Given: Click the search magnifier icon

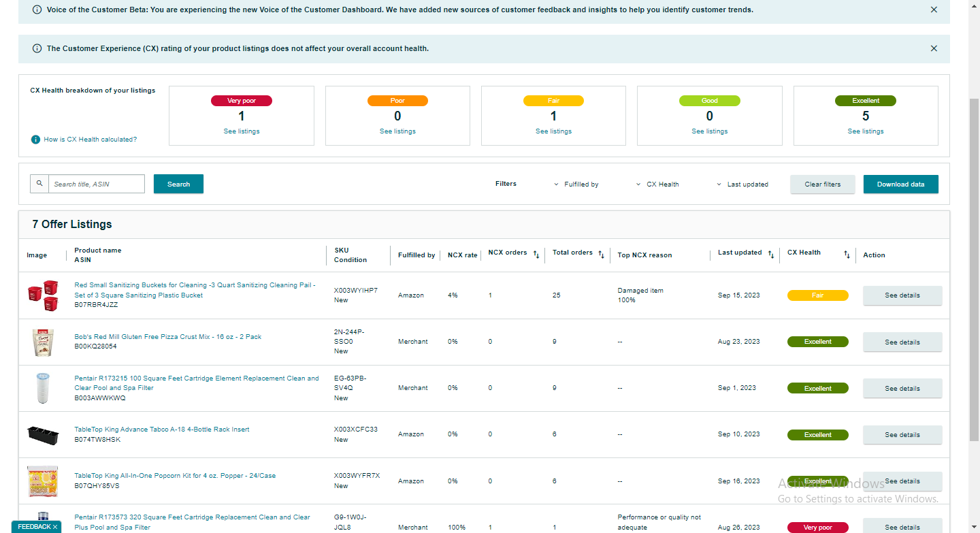Looking at the screenshot, I should coord(39,184).
